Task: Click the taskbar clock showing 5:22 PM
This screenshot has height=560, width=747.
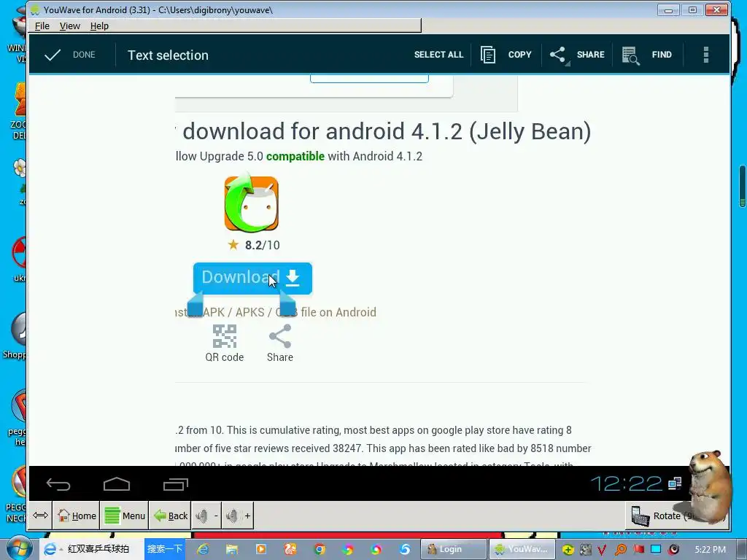Action: coord(710,550)
